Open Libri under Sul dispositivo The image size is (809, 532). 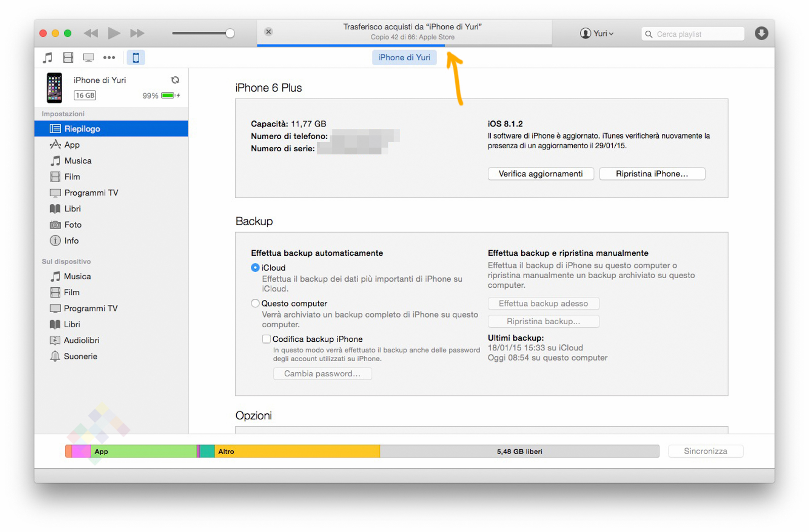pyautogui.click(x=111, y=325)
